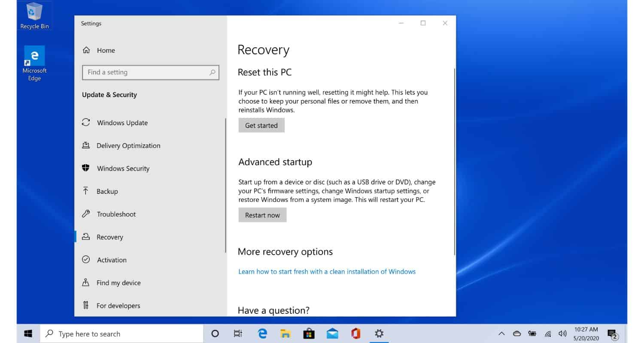Click the Find a setting search box

pyautogui.click(x=151, y=72)
